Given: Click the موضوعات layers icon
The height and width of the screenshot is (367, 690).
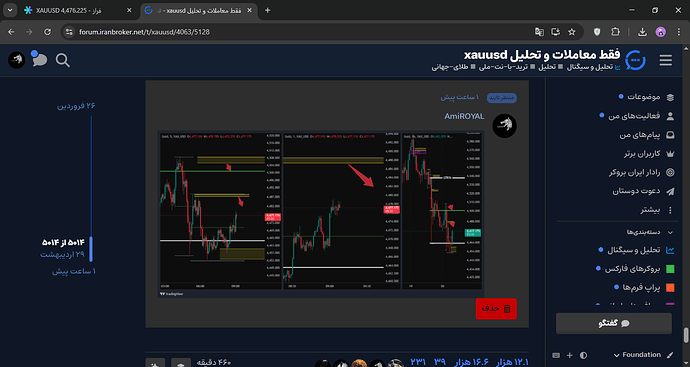Looking at the screenshot, I should coord(670,97).
